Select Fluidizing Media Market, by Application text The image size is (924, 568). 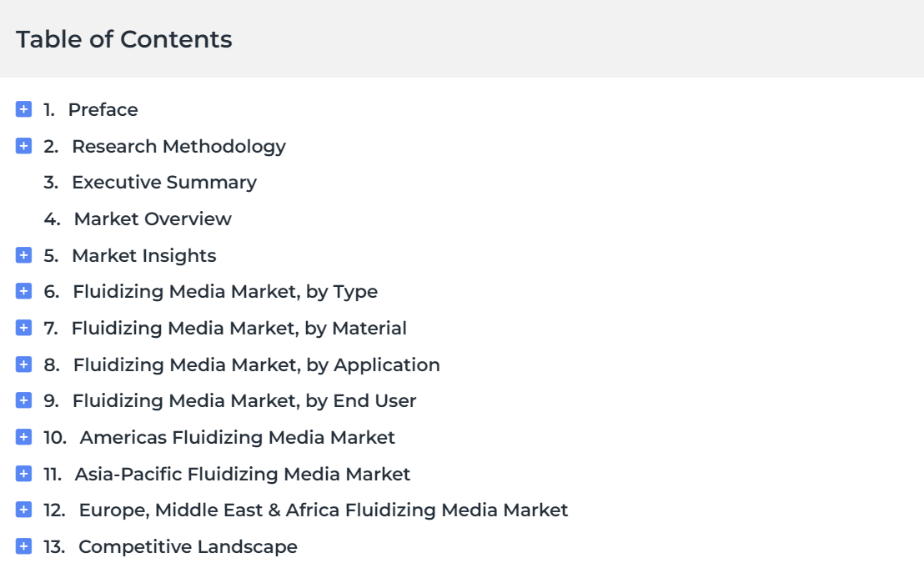click(x=256, y=365)
